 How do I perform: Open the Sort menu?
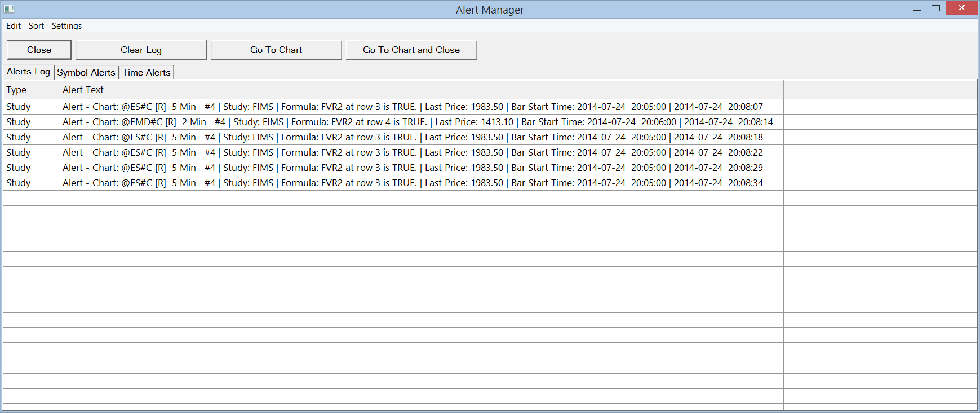pyautogui.click(x=36, y=26)
